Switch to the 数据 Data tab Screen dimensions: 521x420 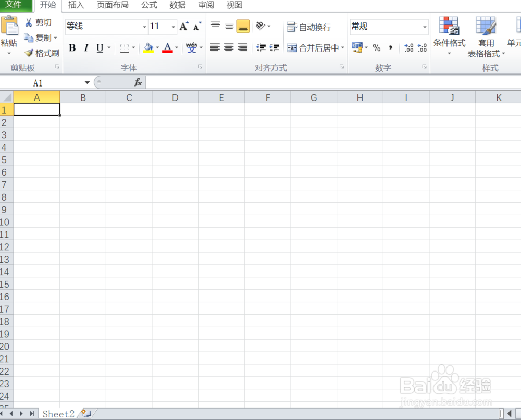pos(178,5)
